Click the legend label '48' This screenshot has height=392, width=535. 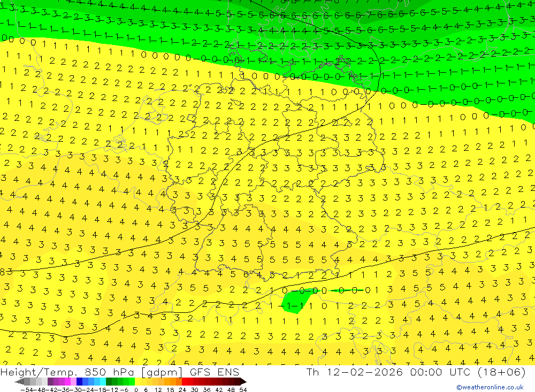click(231, 390)
